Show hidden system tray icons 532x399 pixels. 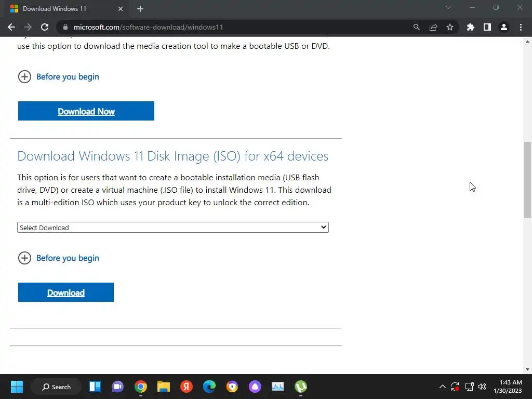tap(443, 387)
